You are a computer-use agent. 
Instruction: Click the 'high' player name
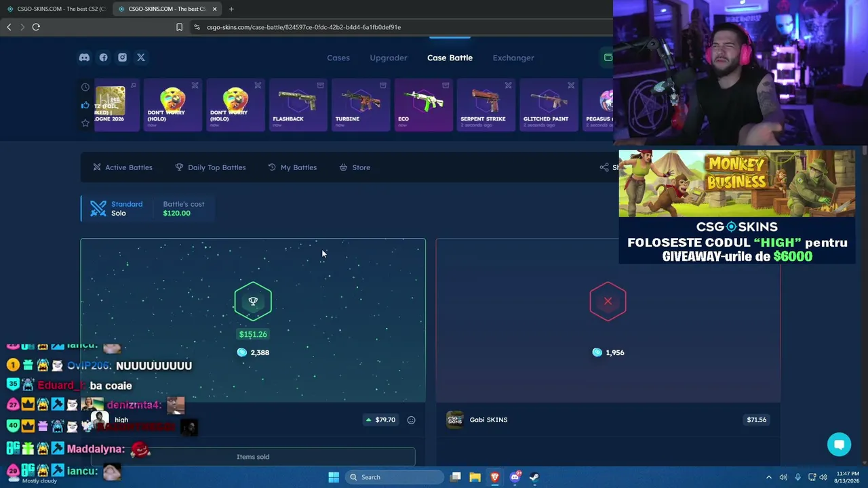pyautogui.click(x=121, y=420)
